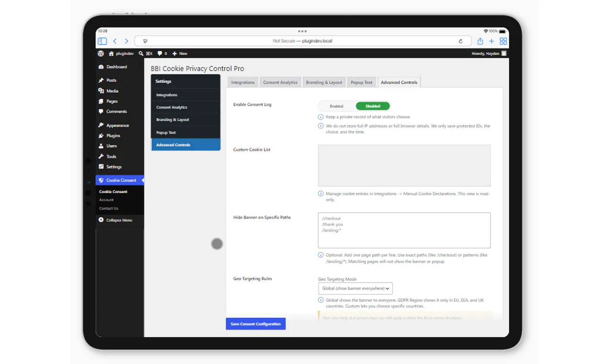Click the Users icon in sidebar
The height and width of the screenshot is (364, 609).
point(101,146)
